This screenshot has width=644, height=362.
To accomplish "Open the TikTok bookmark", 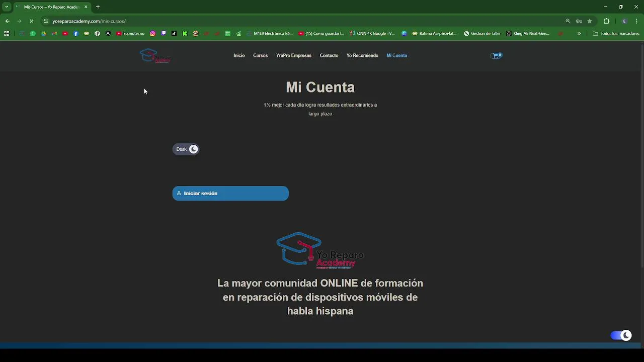I will pos(174,34).
